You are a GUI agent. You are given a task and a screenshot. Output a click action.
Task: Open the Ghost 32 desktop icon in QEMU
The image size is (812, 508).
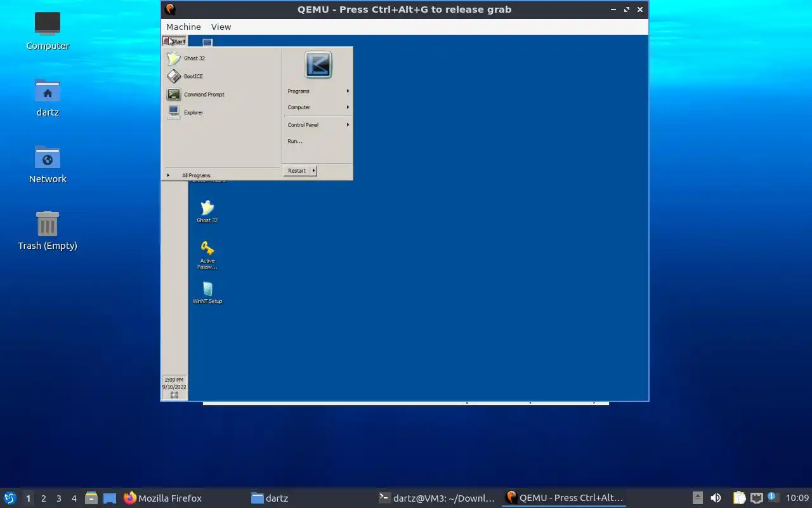click(x=207, y=212)
